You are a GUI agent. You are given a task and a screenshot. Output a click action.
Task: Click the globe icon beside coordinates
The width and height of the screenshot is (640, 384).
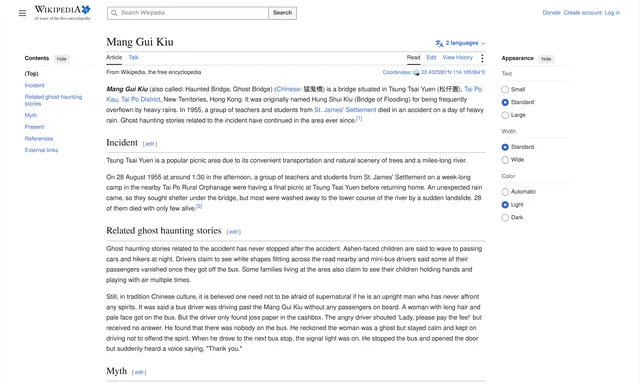coord(416,73)
